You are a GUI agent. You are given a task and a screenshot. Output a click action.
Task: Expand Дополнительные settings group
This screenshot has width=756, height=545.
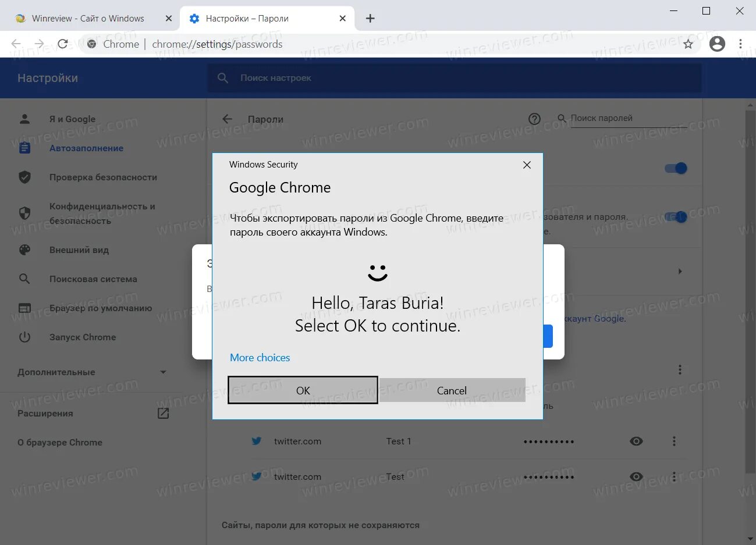[x=91, y=372]
